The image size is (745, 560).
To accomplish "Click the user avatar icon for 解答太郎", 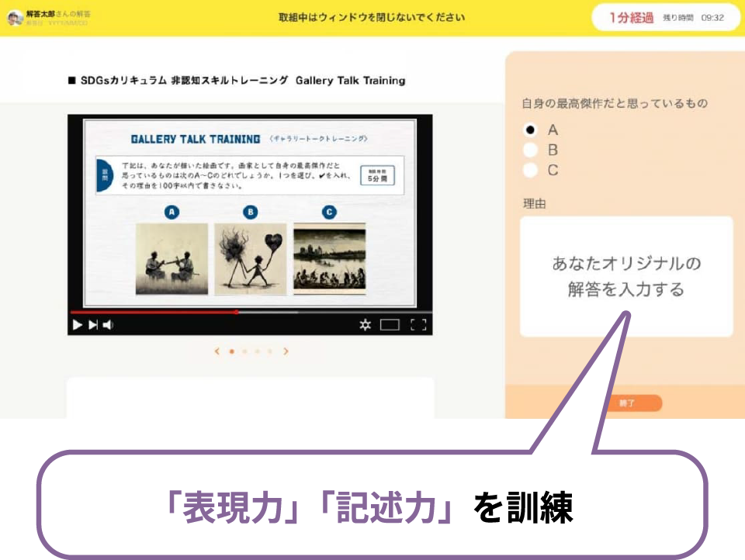I will (x=15, y=17).
